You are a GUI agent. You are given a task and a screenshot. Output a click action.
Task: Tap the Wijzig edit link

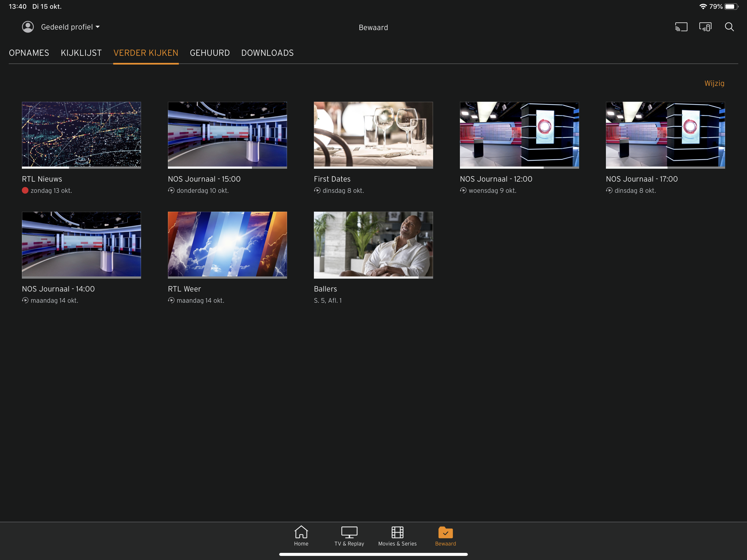click(714, 83)
